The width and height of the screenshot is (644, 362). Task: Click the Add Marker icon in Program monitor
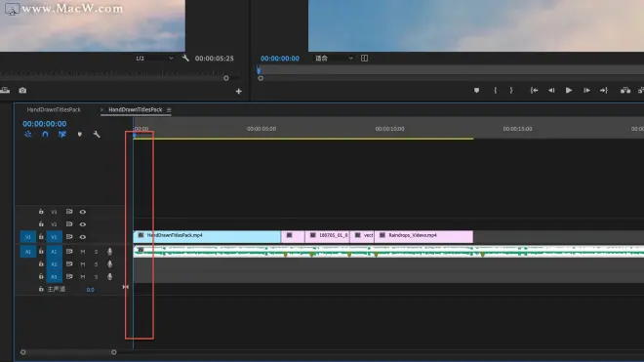click(x=476, y=91)
